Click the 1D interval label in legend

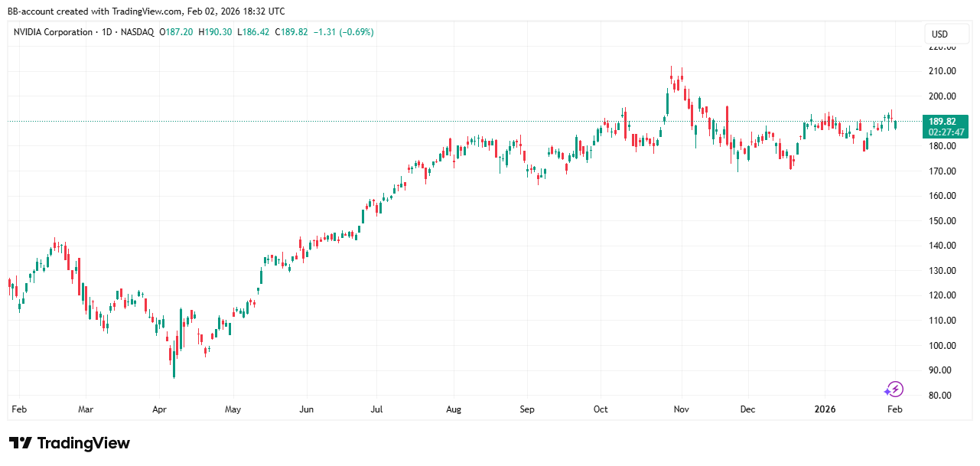106,32
